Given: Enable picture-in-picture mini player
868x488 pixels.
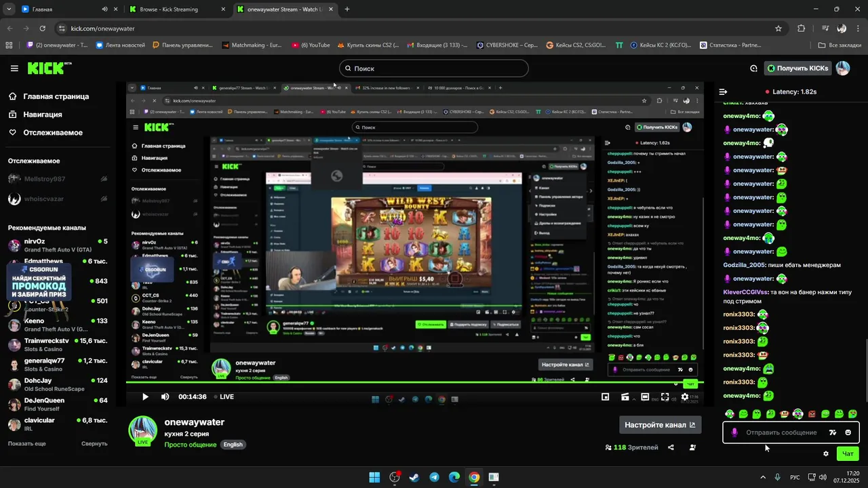Looking at the screenshot, I should tap(606, 396).
